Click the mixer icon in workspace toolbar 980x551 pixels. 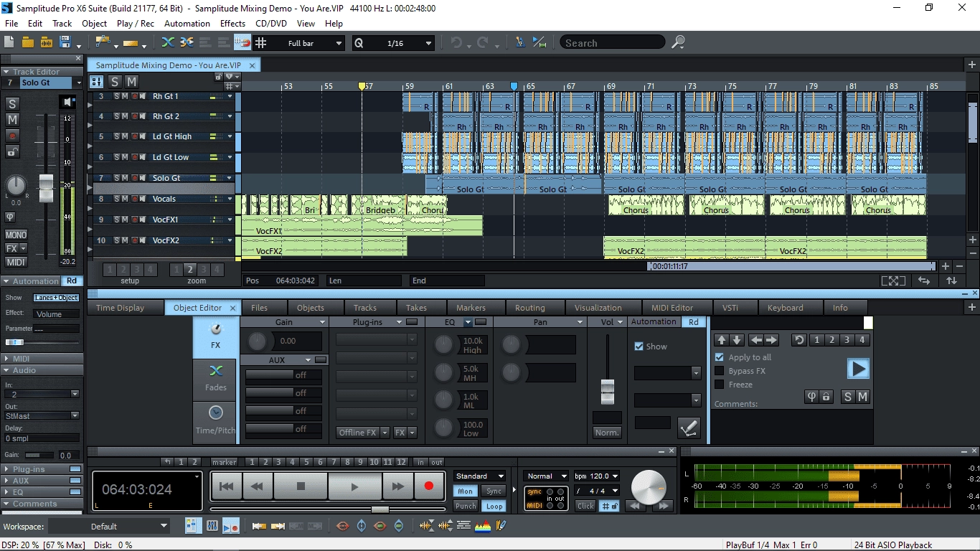[x=212, y=526]
